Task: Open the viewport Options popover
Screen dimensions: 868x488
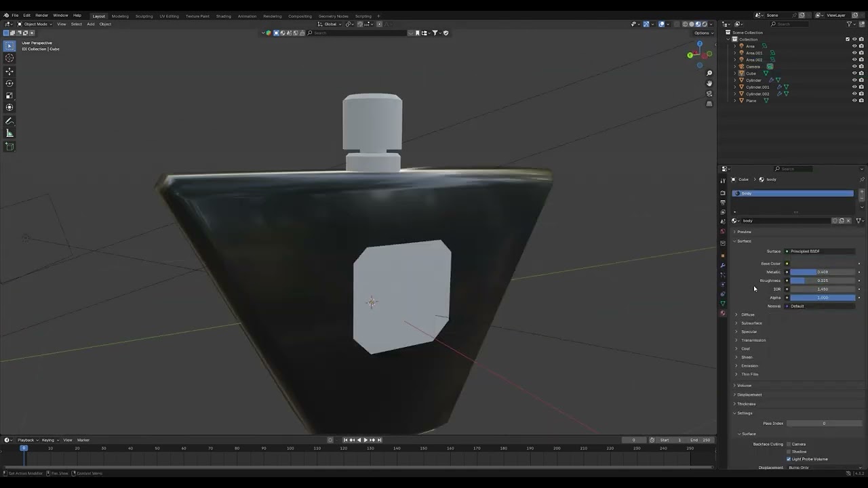Action: pyautogui.click(x=703, y=33)
